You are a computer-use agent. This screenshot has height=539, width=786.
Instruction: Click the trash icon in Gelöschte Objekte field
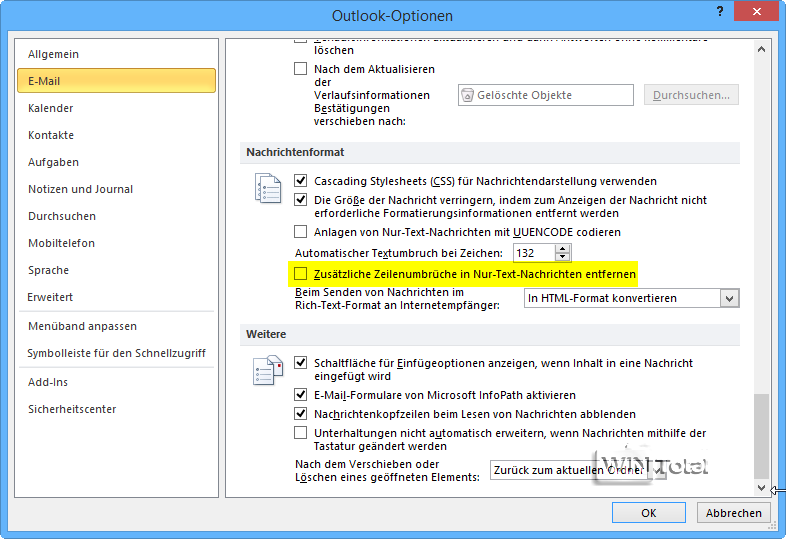point(467,95)
